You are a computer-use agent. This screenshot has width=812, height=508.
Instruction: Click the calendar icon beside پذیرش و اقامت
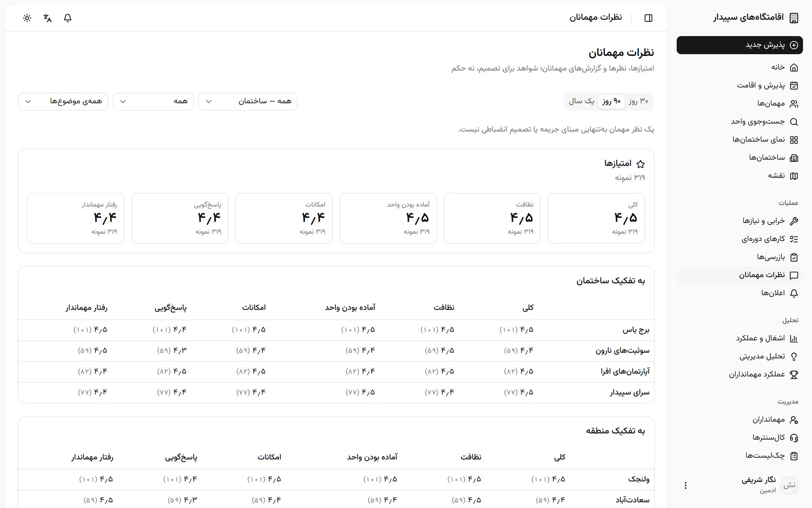(x=794, y=86)
